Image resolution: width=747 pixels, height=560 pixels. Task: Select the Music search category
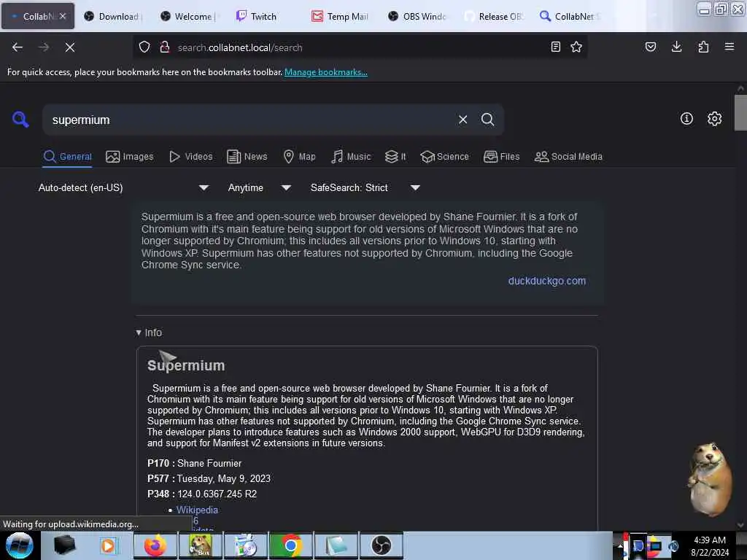click(351, 156)
